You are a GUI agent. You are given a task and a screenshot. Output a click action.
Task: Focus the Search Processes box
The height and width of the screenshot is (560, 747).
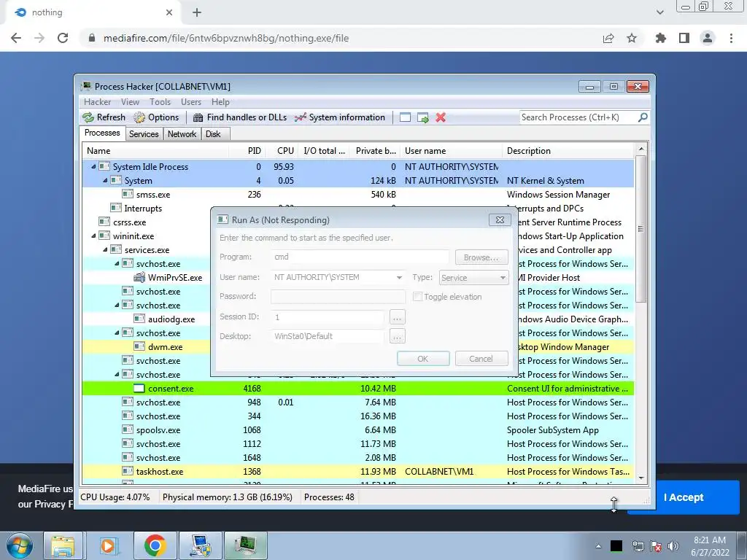[x=578, y=117]
